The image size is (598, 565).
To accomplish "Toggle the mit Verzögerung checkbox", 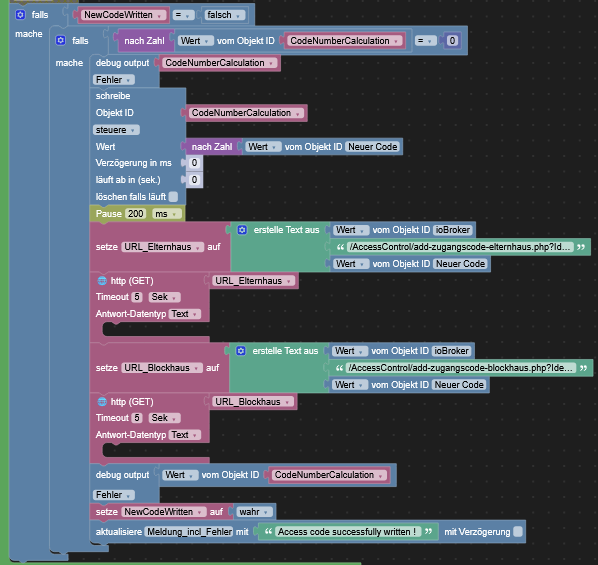I will (x=518, y=531).
